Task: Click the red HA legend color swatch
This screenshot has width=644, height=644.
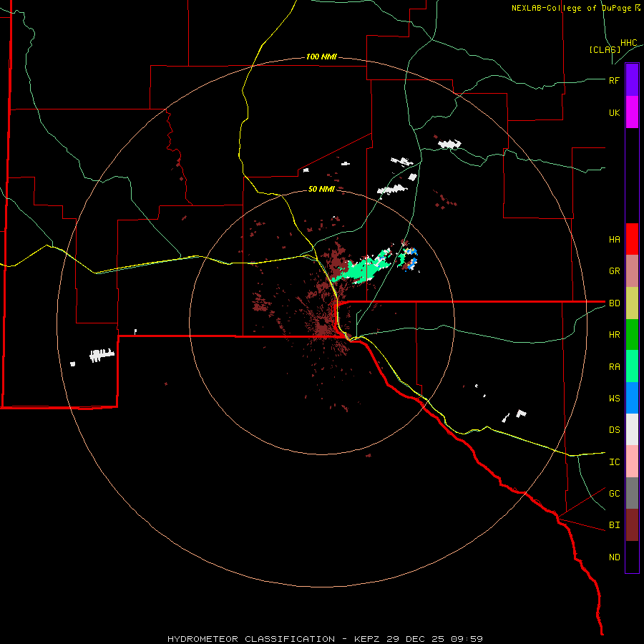Action: (632, 239)
